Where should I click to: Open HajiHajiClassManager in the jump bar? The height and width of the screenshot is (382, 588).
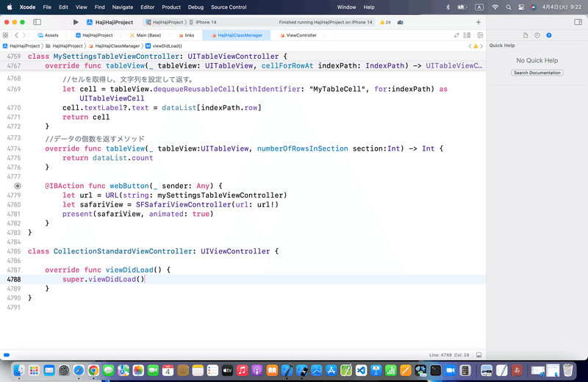coord(114,46)
